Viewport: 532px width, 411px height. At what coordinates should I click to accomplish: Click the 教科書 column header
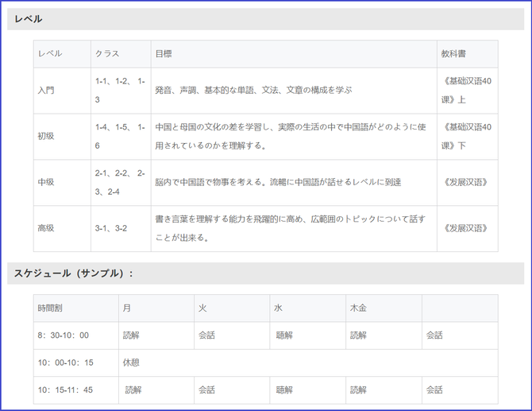[x=468, y=54]
